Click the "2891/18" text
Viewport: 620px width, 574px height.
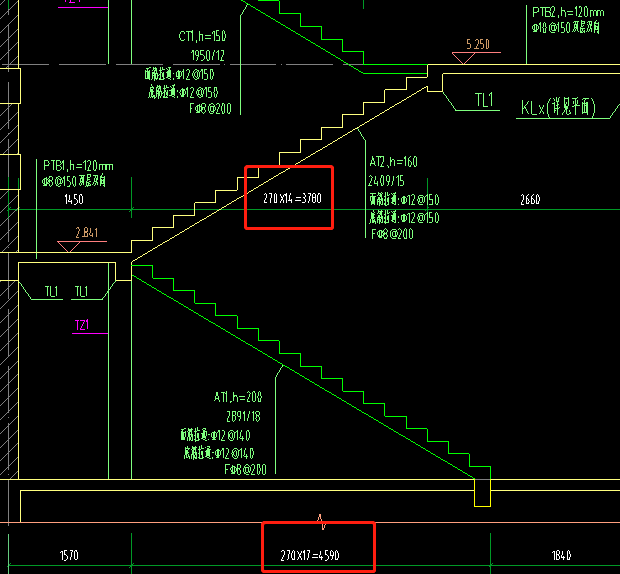click(243, 416)
